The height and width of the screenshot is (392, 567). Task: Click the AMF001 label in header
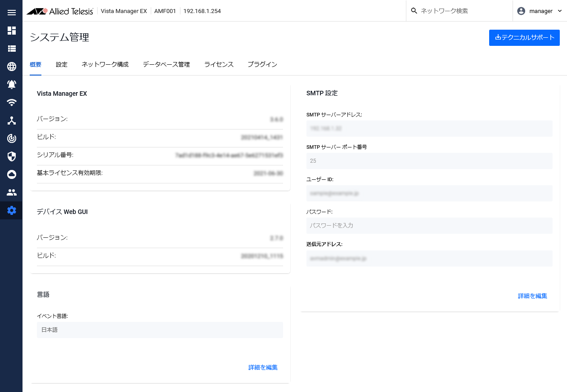(165, 11)
